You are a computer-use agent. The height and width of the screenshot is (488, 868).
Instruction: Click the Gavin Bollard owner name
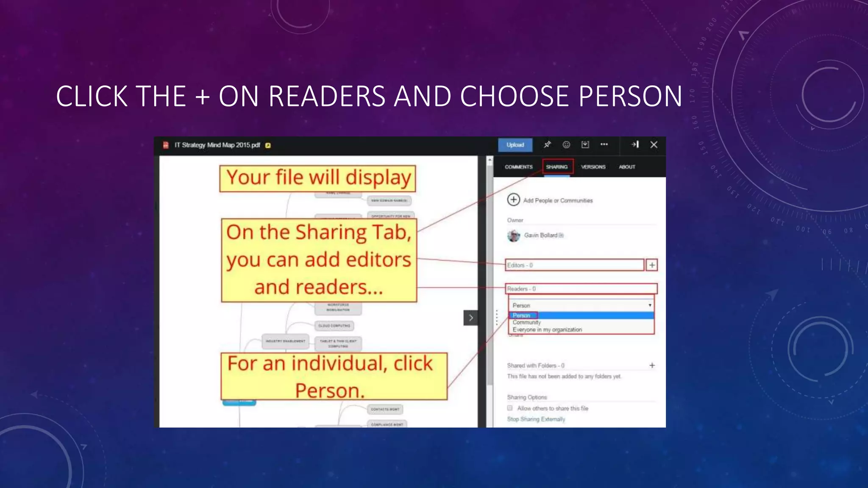[x=540, y=235]
